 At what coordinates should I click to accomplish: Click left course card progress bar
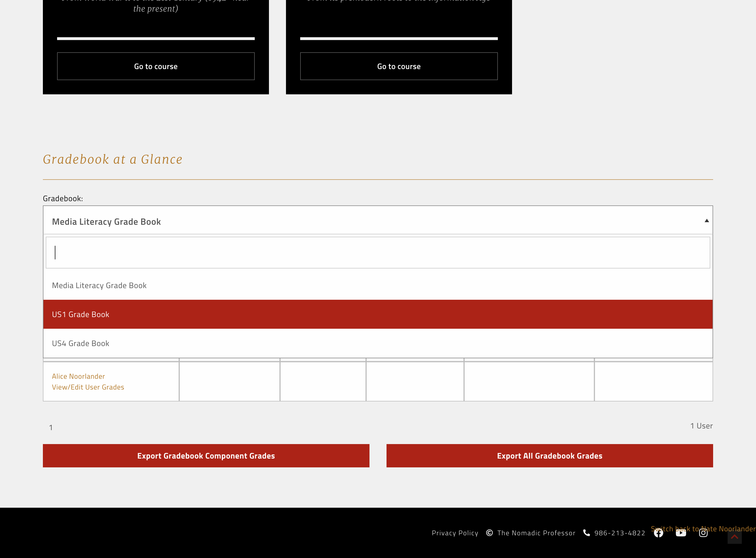[x=156, y=39]
